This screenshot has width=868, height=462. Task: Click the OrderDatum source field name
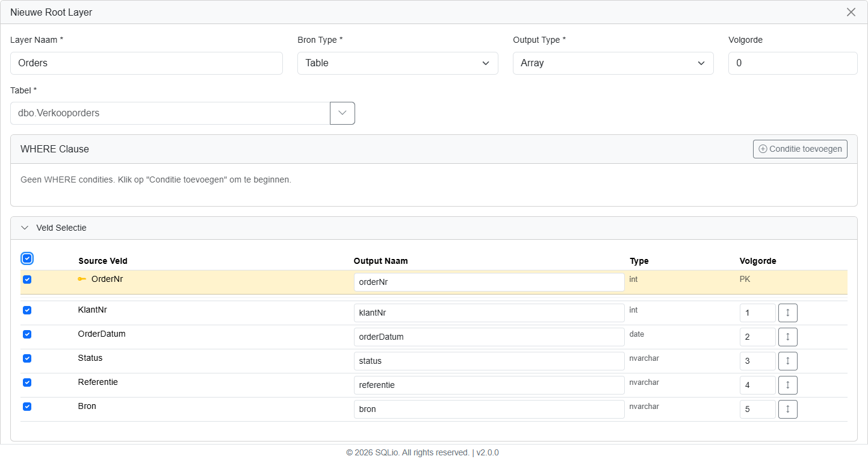pos(102,334)
